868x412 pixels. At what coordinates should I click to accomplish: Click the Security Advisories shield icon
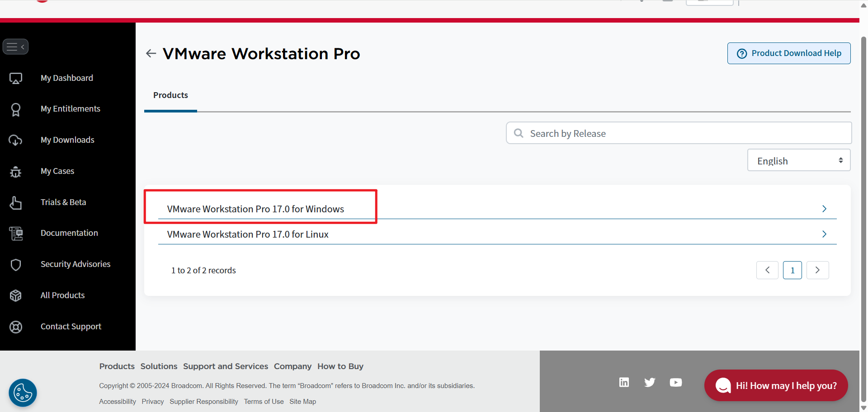coord(16,265)
